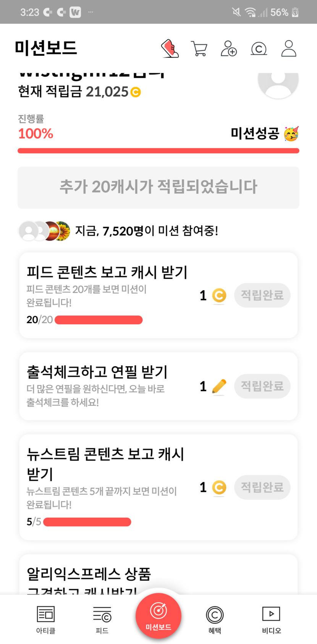
Task: Click the 20/20 feed progress bar
Action: 99,320
